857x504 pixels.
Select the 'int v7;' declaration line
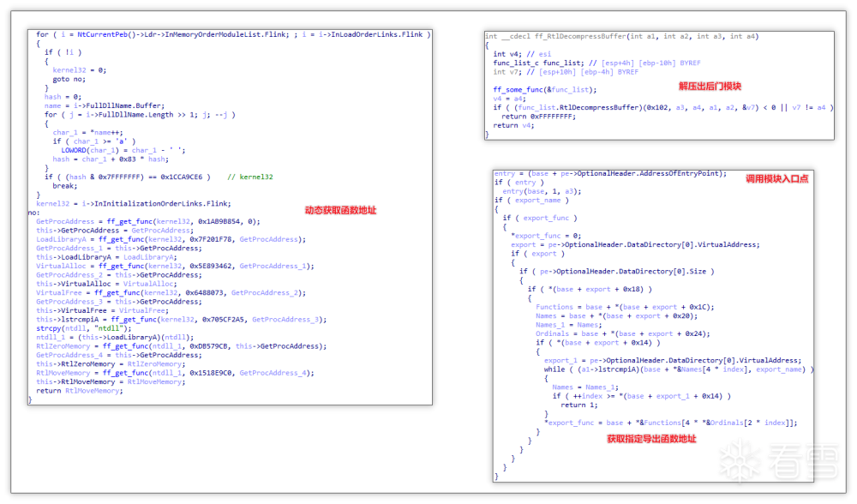[x=566, y=72]
